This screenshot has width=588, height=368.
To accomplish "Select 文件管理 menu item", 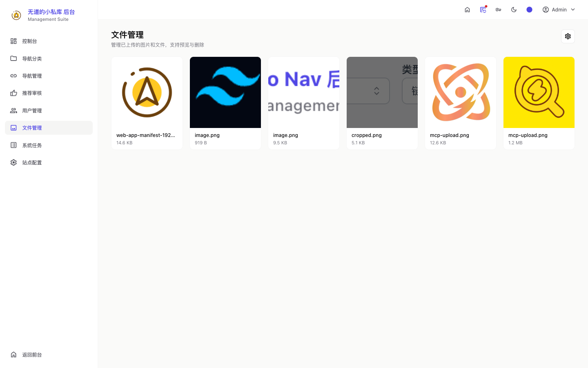I will coord(49,128).
